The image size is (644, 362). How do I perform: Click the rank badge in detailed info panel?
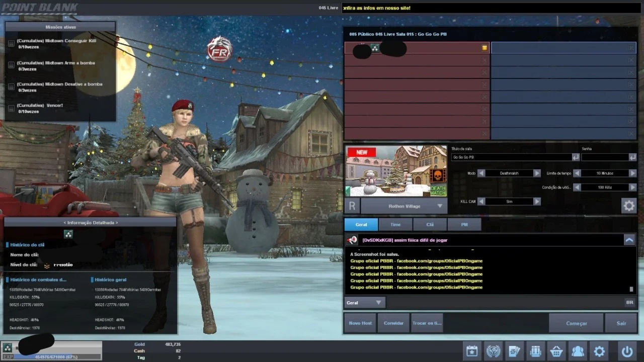click(x=68, y=234)
